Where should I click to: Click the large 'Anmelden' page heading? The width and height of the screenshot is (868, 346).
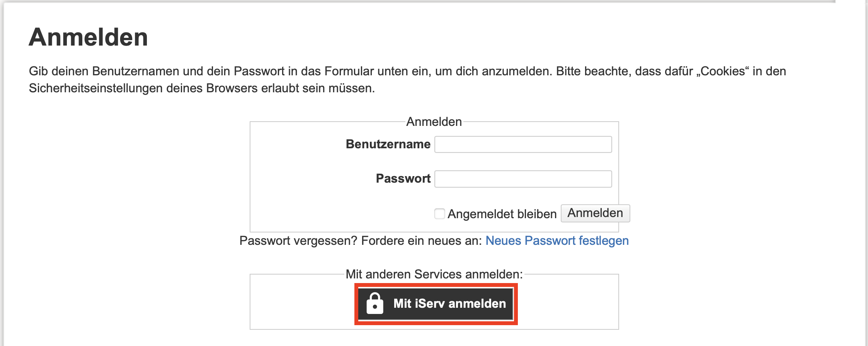pyautogui.click(x=88, y=37)
